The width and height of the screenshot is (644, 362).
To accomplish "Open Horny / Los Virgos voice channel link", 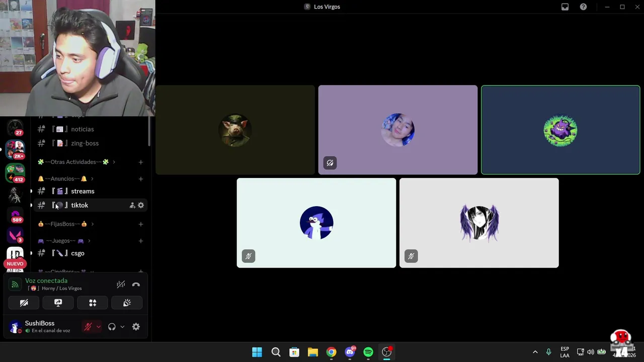I will [x=54, y=289].
